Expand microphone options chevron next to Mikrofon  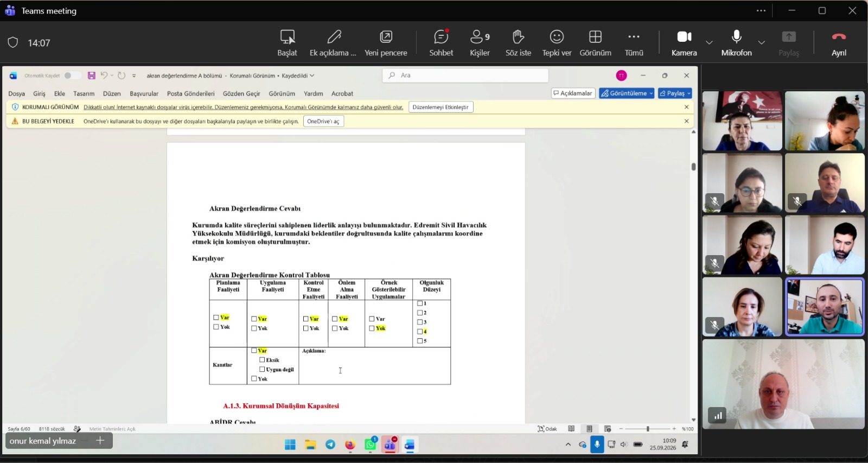pos(762,42)
